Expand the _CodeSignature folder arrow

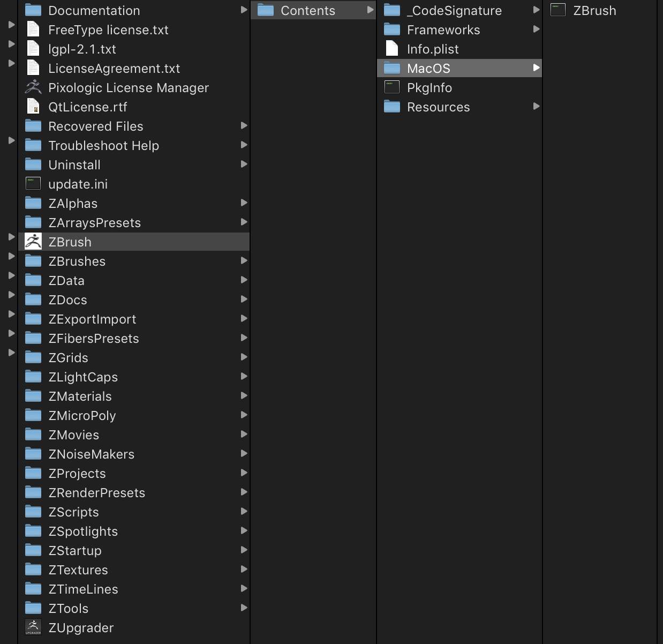(536, 10)
